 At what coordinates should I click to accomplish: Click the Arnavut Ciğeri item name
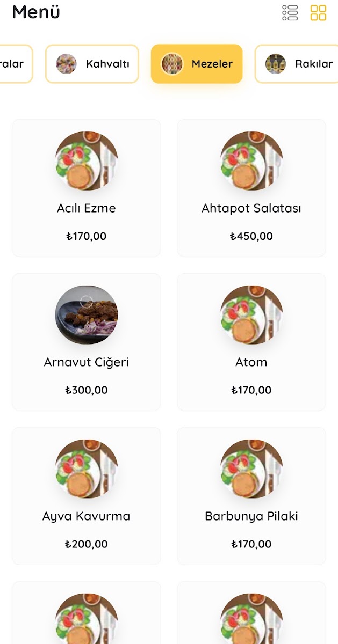point(87,362)
